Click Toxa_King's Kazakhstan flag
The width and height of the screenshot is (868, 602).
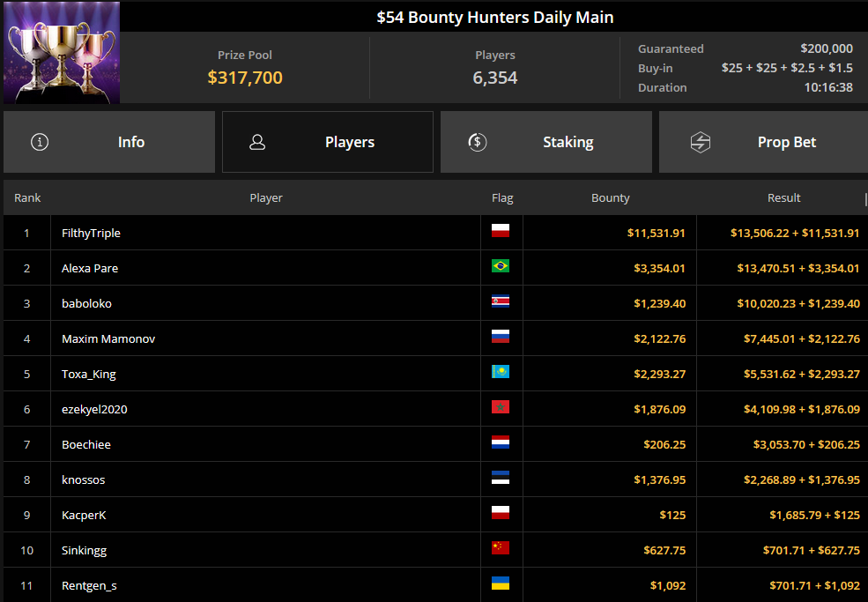501,372
